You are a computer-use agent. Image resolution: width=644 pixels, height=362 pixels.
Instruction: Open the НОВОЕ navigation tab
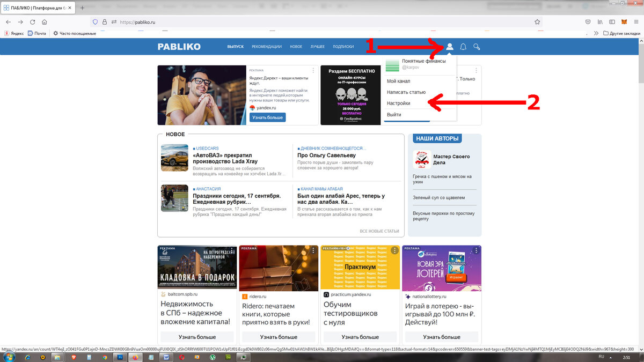pos(296,47)
